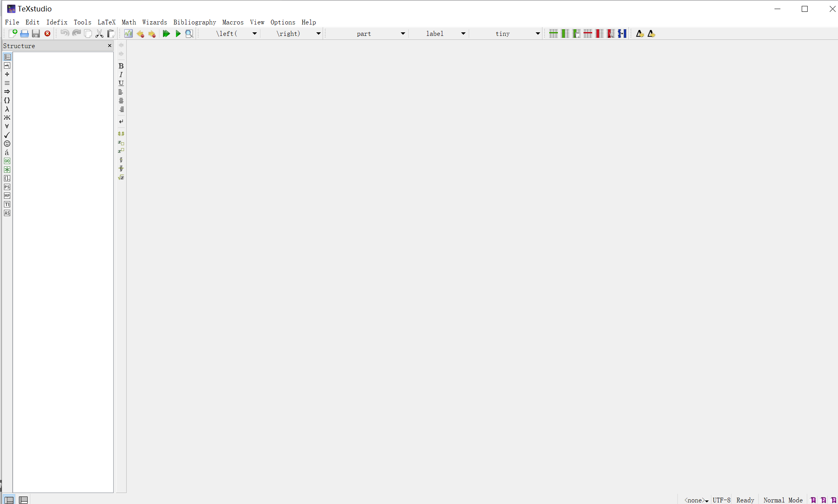Open the Wizards menu
838x504 pixels.
pyautogui.click(x=154, y=22)
